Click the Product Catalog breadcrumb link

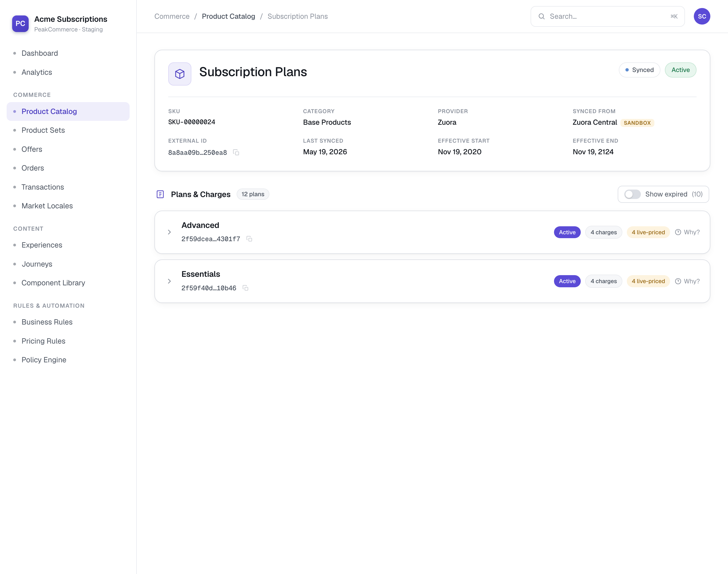pyautogui.click(x=228, y=17)
